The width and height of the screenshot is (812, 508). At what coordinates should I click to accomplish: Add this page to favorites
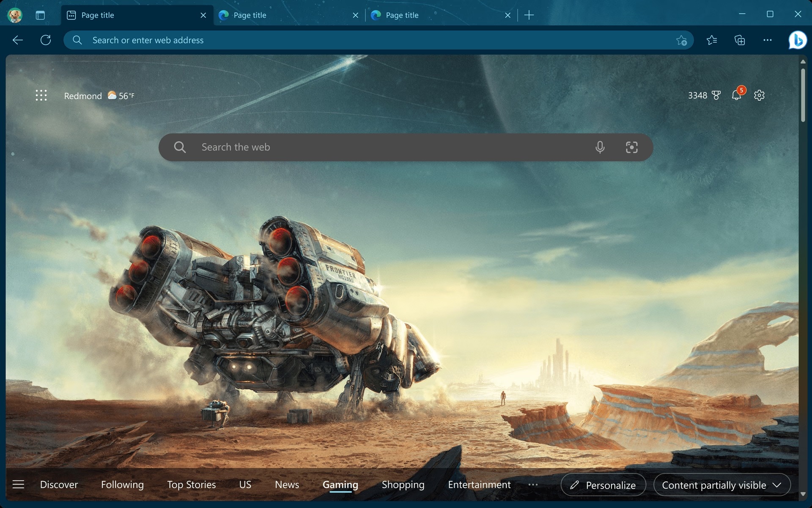point(681,40)
